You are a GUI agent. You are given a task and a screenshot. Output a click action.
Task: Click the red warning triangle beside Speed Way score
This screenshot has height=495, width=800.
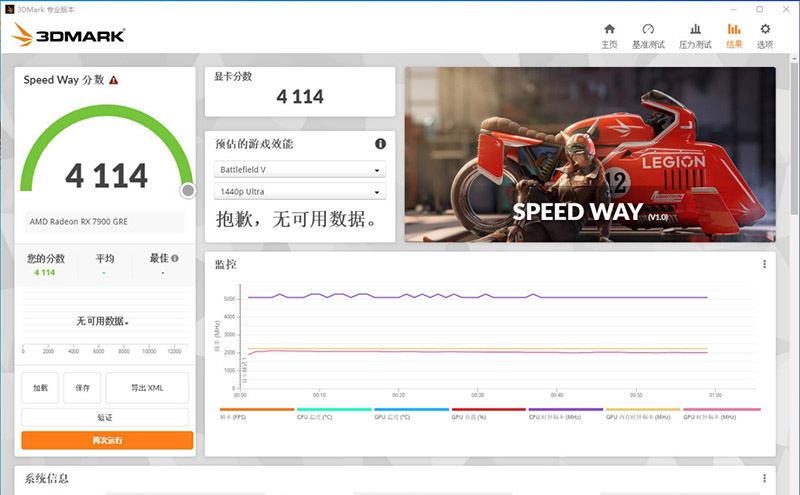114,80
